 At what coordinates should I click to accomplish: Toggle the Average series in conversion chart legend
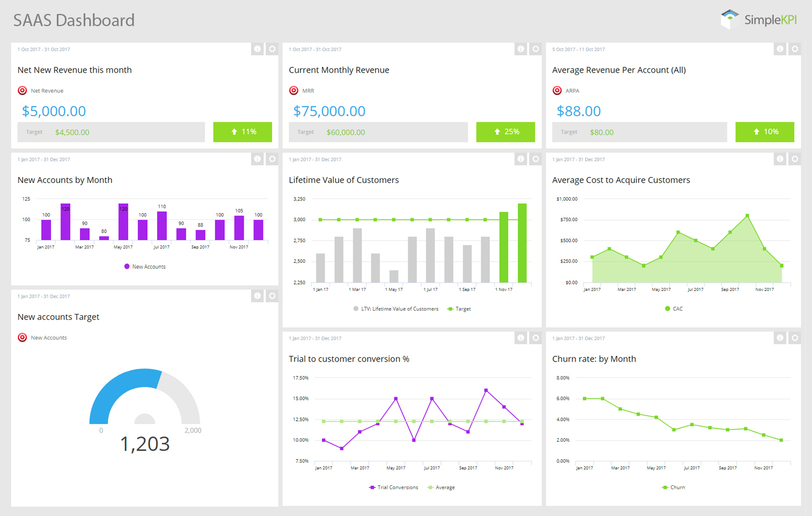[441, 487]
